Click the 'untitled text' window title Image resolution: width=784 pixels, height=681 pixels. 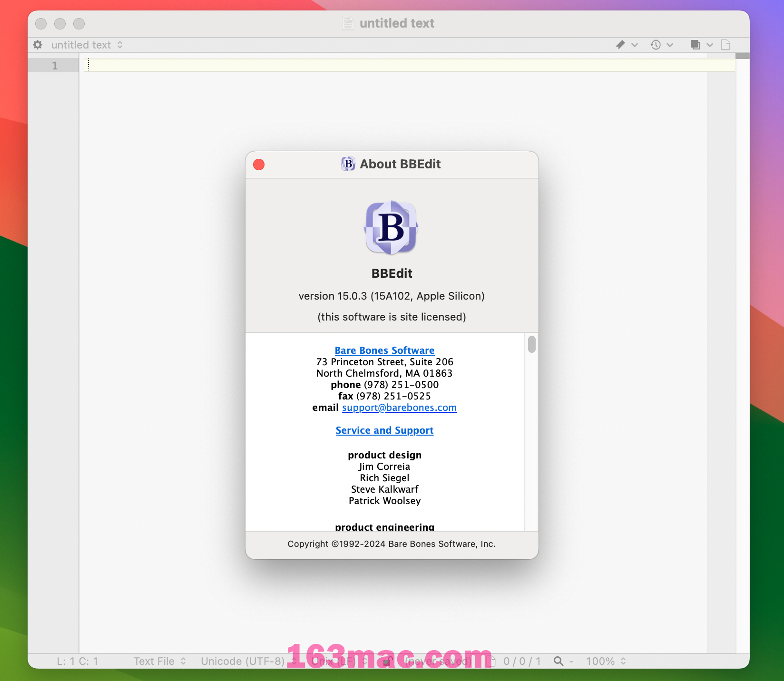point(397,23)
